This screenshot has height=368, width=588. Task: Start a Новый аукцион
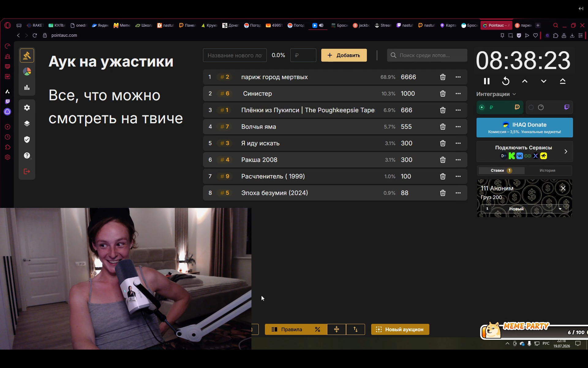click(x=400, y=329)
